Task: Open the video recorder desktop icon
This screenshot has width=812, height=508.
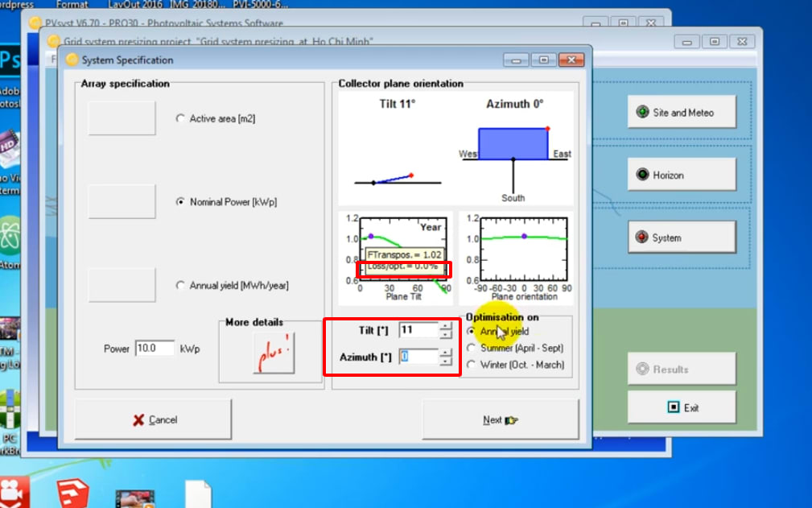Action: point(14,493)
